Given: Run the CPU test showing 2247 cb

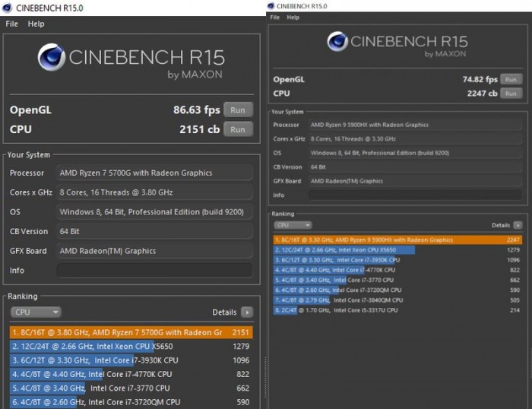Looking at the screenshot, I should tap(511, 94).
